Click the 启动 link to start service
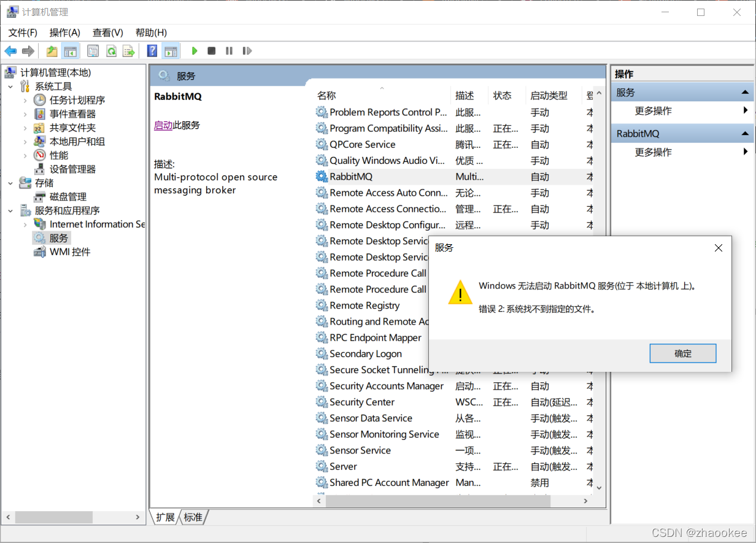The height and width of the screenshot is (543, 756). tap(163, 125)
